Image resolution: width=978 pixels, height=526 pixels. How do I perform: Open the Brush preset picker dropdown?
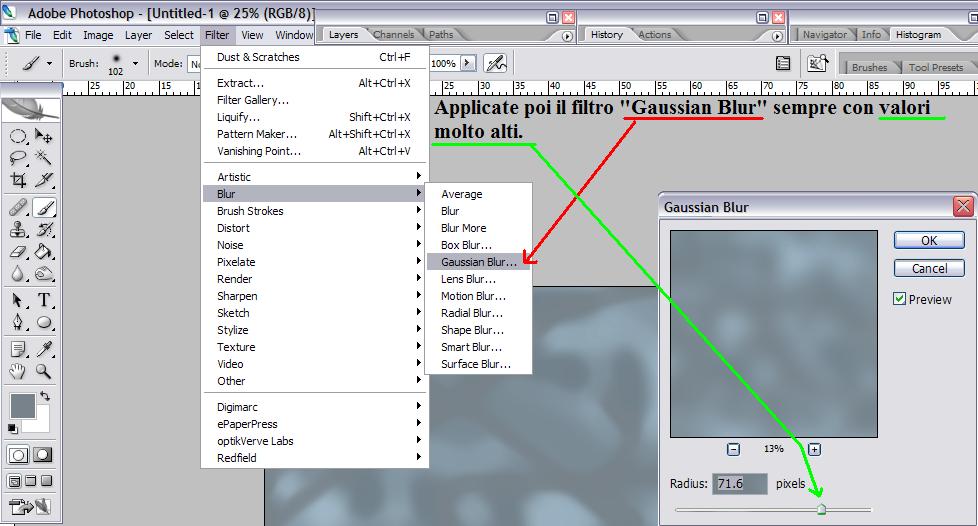tap(135, 63)
